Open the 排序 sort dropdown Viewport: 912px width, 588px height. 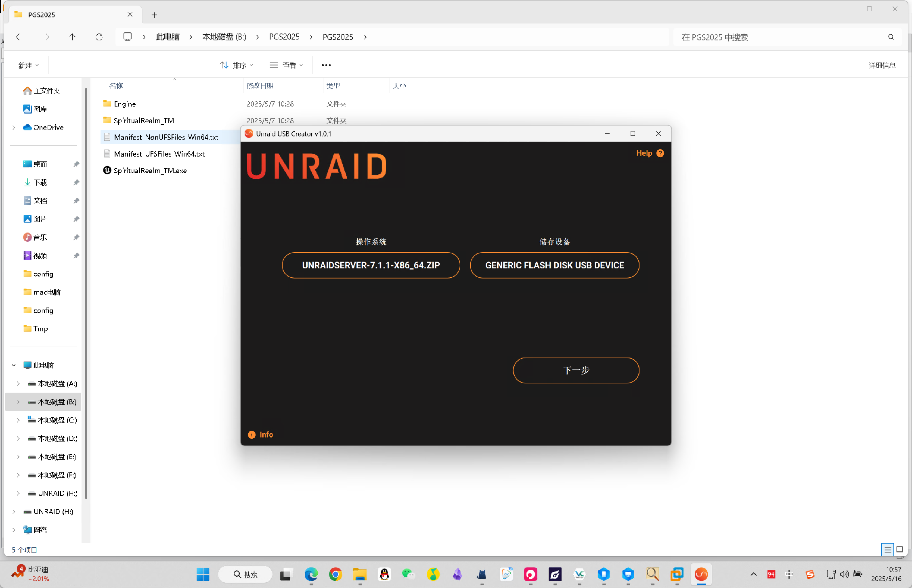pyautogui.click(x=237, y=65)
